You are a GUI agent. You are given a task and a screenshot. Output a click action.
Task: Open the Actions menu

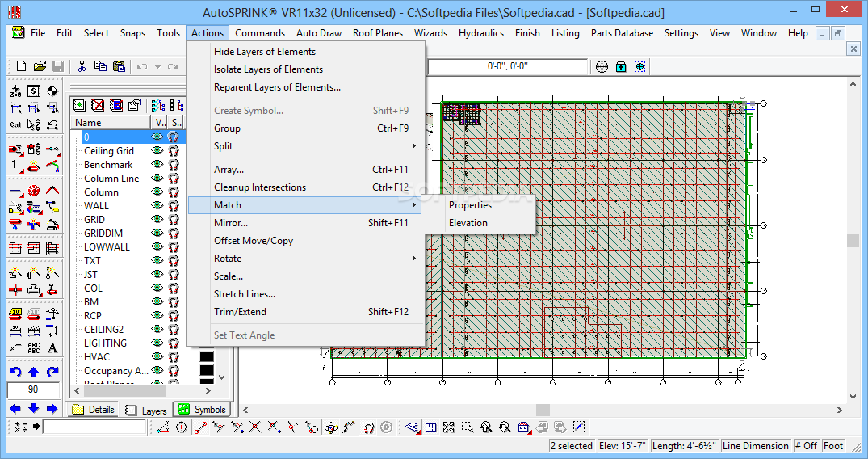click(x=208, y=33)
